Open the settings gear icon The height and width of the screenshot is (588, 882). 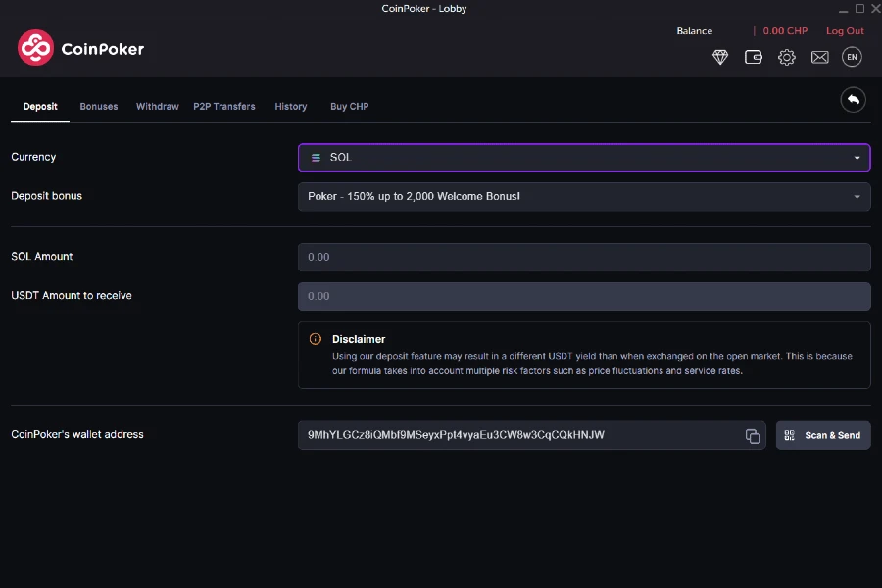(x=786, y=57)
